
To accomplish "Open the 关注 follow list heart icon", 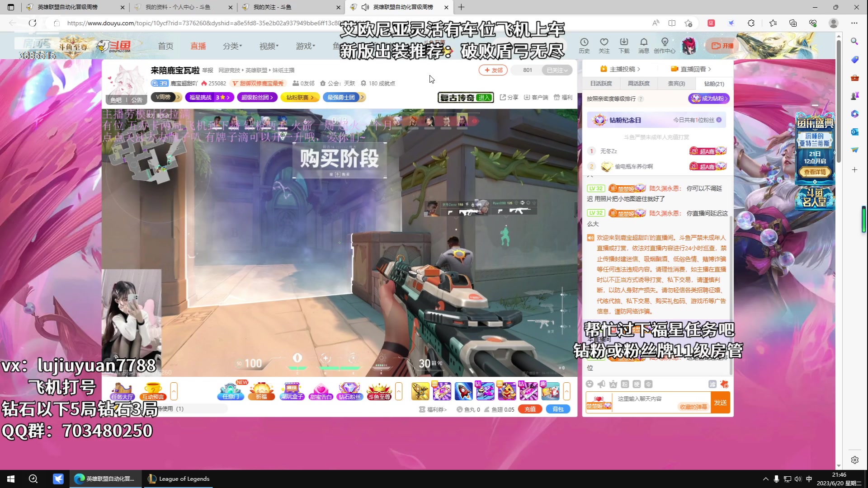I will tap(604, 46).
